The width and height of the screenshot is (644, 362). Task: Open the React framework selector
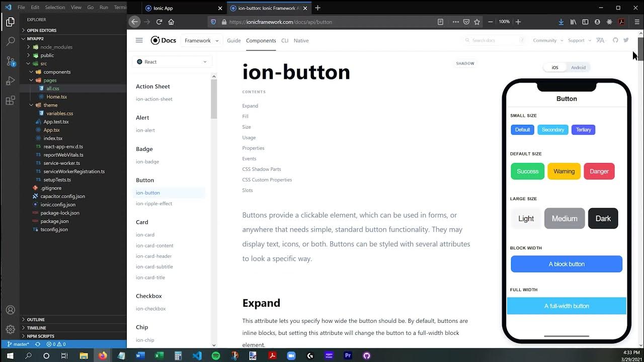172,62
